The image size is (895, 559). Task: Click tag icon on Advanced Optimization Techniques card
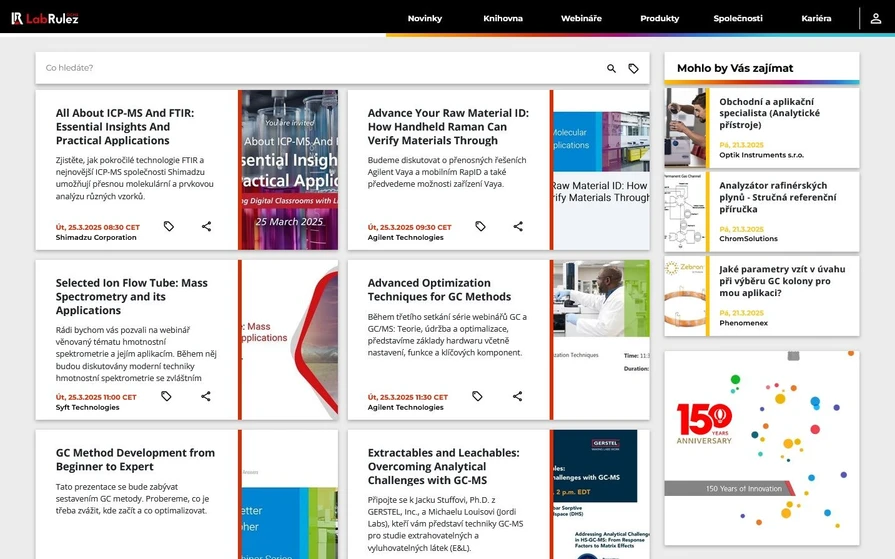coord(477,397)
